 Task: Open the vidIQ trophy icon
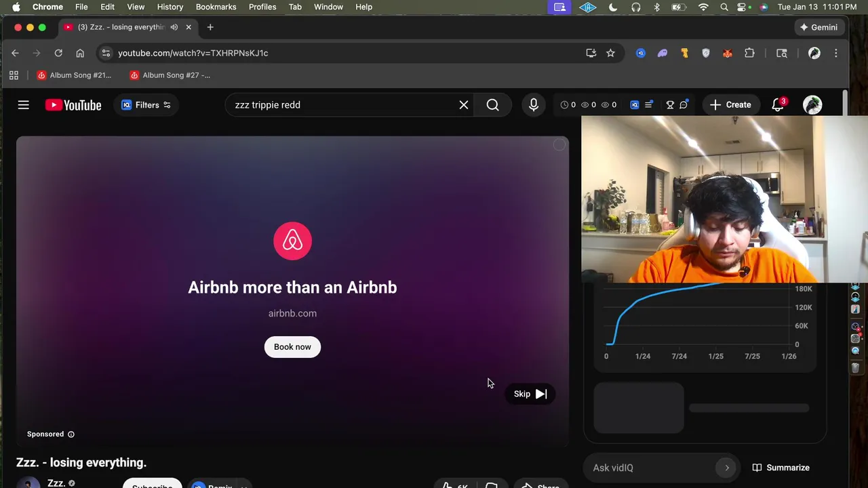point(670,105)
